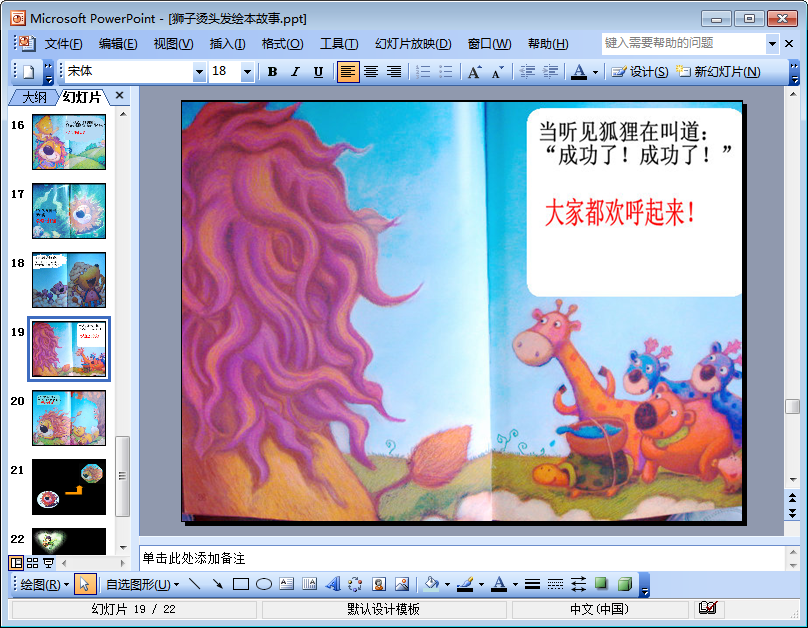
Task: Click Decrease Font Size icon
Action: tap(497, 72)
